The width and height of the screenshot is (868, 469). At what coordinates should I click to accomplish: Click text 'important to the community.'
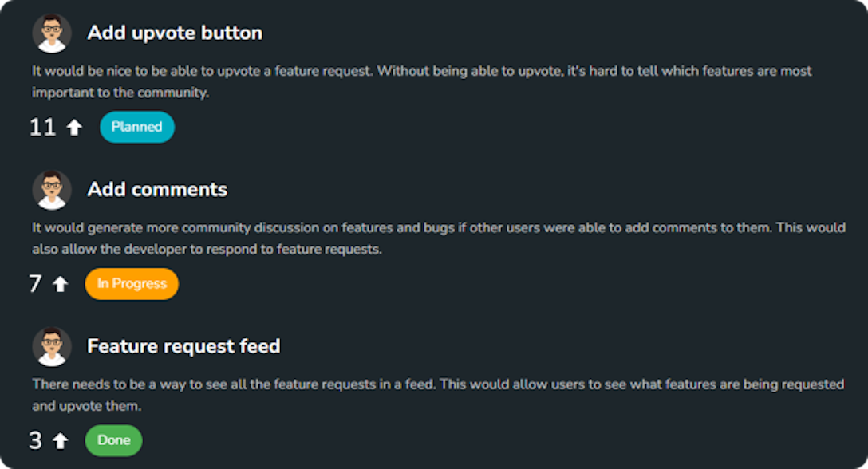(x=120, y=93)
